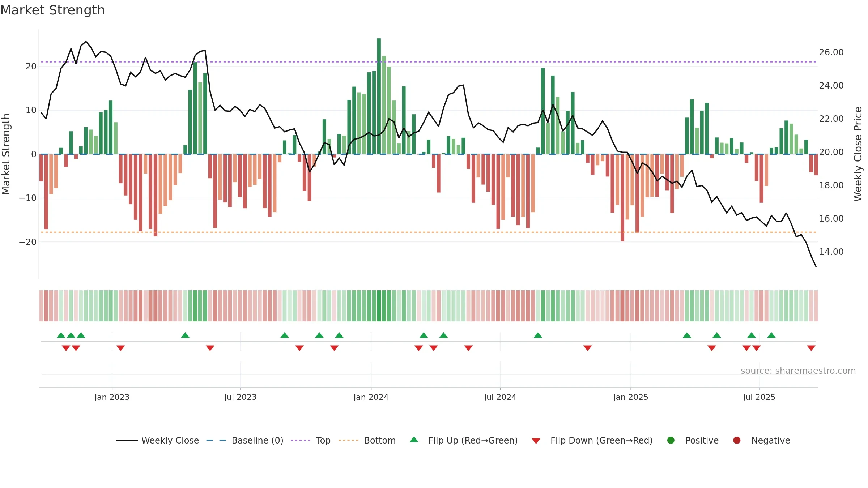
Task: Click the 24.00 price axis value
Action: click(x=831, y=86)
